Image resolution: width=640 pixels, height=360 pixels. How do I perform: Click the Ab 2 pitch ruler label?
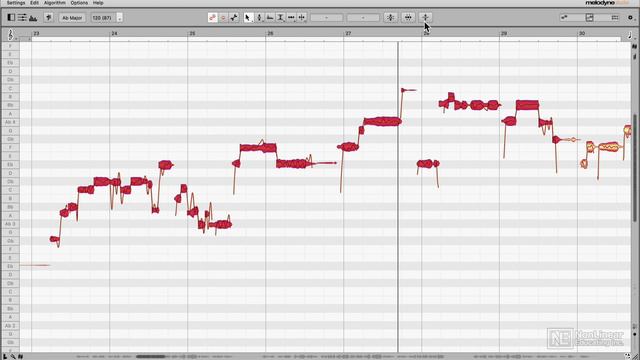coord(10,326)
